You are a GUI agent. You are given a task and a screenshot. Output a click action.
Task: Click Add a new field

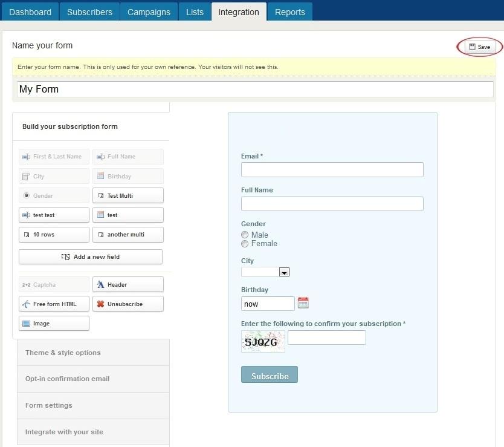coord(91,257)
